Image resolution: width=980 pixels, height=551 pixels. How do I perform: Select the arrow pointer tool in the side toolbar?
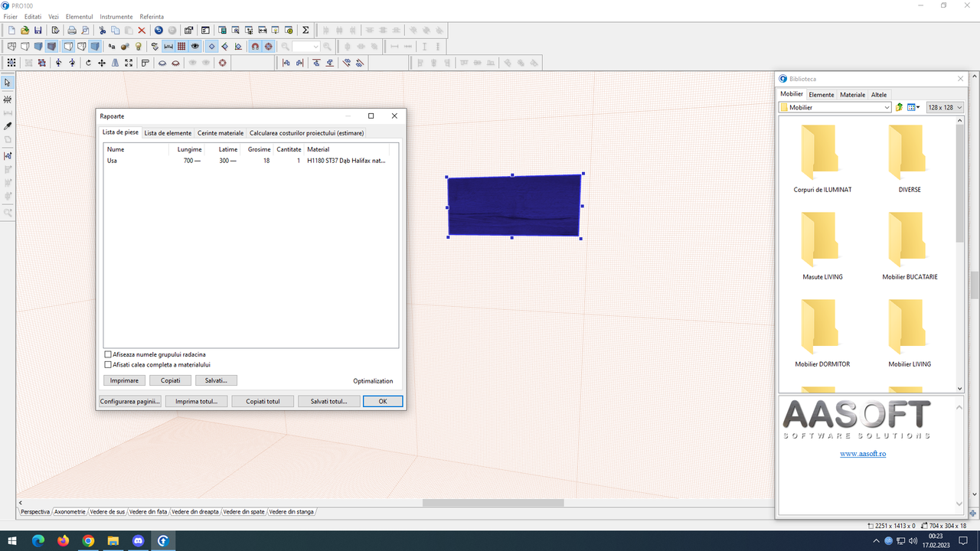[x=8, y=83]
